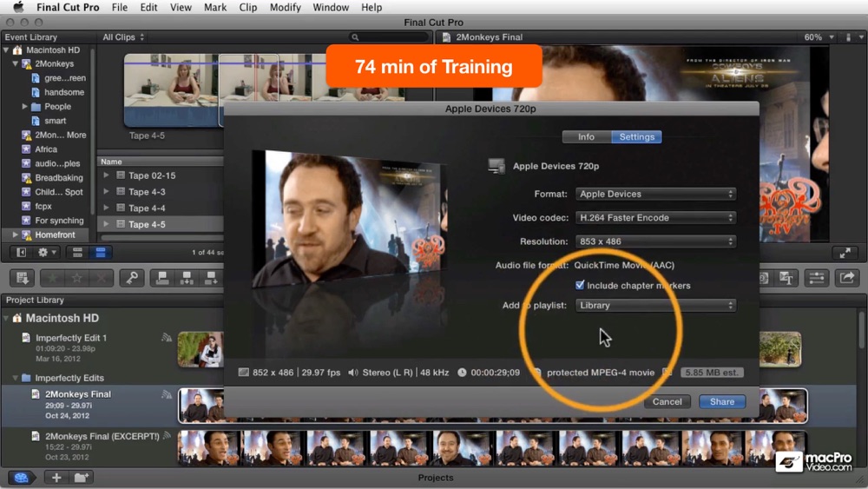Open the Inspector sliders icon

tap(816, 278)
